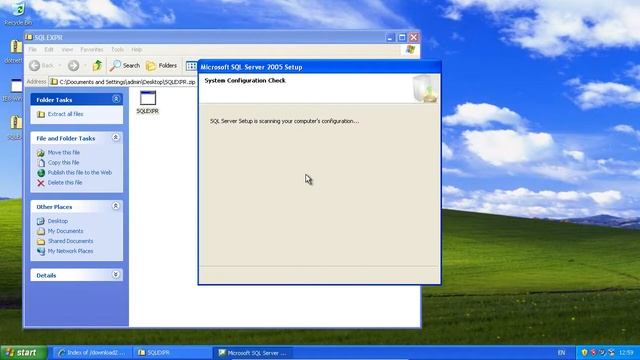Go to Desktop in Other Places

[x=58, y=221]
